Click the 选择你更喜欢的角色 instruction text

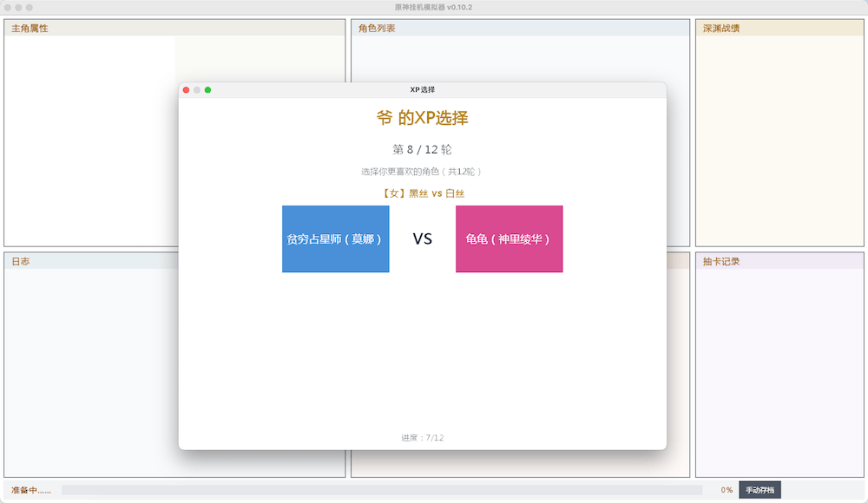click(423, 172)
